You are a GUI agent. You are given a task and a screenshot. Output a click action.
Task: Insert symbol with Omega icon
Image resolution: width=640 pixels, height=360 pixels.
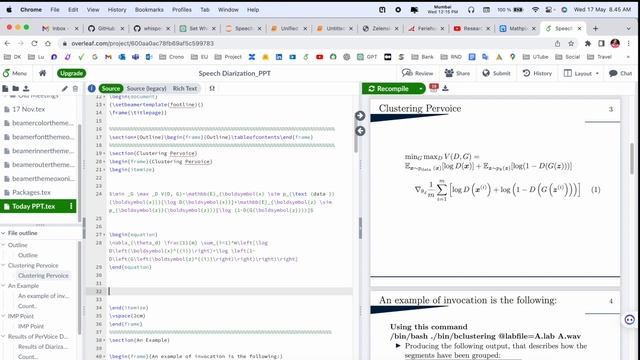click(212, 88)
